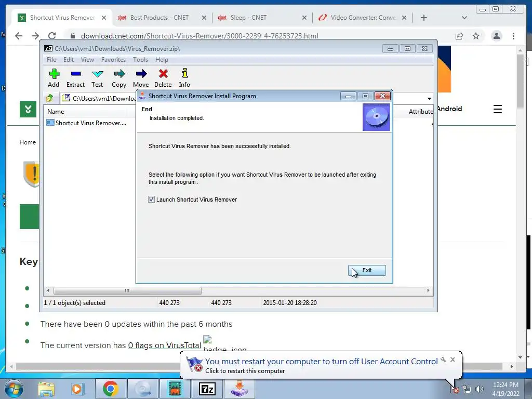Click the Add tool in 7-Zip toolbar

pyautogui.click(x=54, y=78)
